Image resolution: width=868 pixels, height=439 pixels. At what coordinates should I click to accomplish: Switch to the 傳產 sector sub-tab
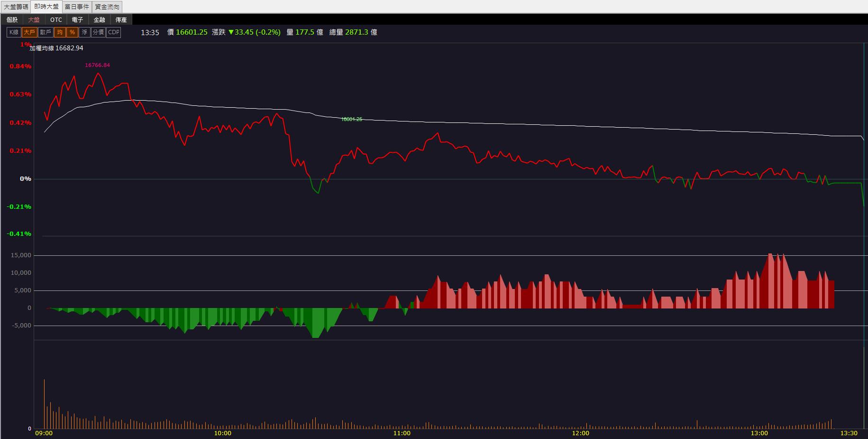tap(121, 20)
